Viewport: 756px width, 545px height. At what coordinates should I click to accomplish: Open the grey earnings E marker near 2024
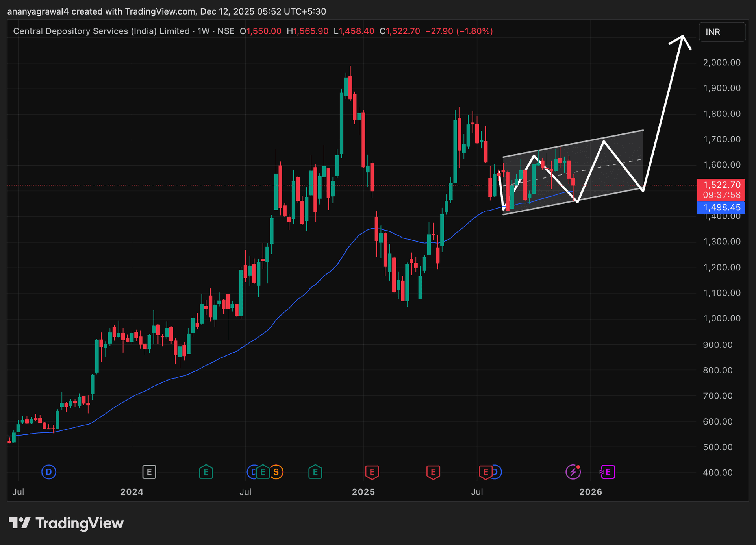pos(149,471)
